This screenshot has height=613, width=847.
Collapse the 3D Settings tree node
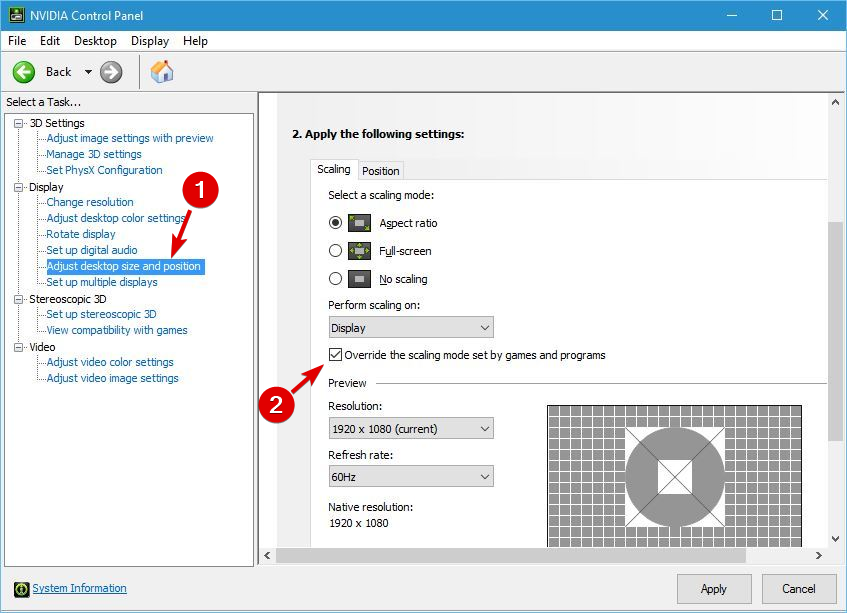click(18, 123)
